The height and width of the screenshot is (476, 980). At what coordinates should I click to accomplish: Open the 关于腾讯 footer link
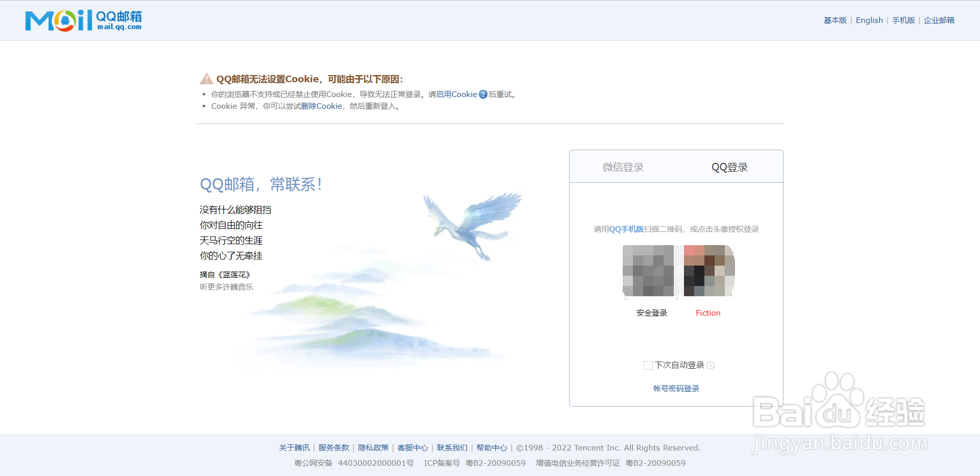(x=294, y=448)
